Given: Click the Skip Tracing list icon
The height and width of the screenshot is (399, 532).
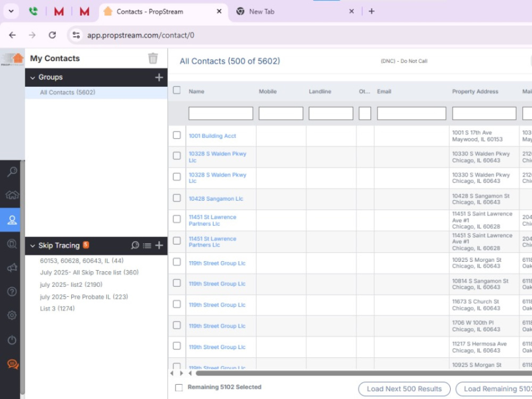Looking at the screenshot, I should pyautogui.click(x=147, y=246).
